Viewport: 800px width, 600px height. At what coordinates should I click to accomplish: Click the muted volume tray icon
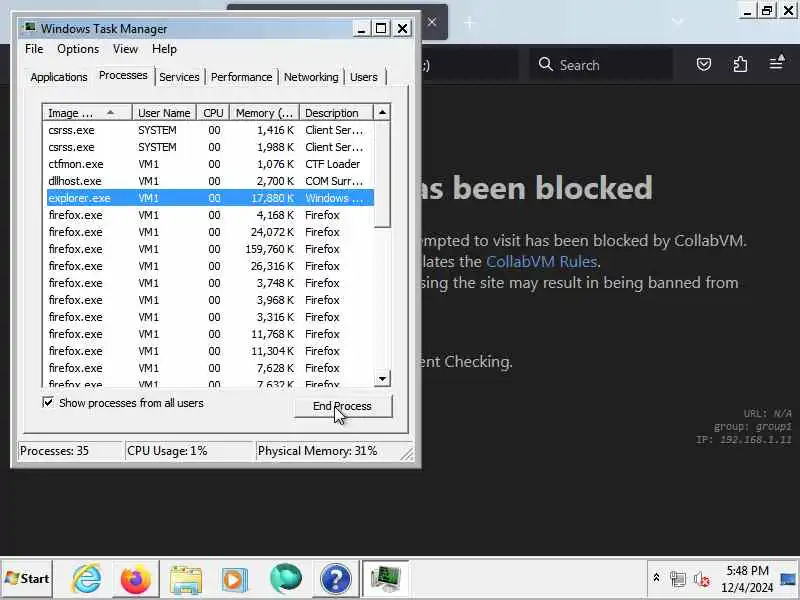[x=702, y=579]
